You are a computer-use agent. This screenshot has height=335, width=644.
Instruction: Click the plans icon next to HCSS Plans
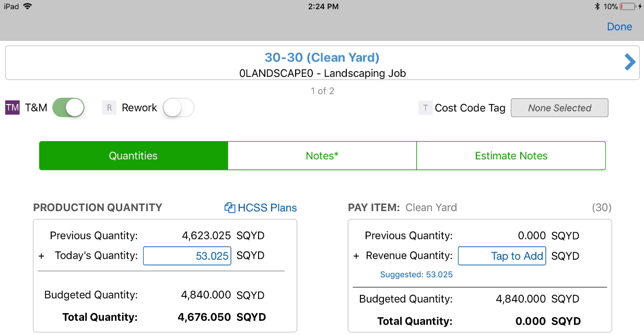pyautogui.click(x=229, y=207)
